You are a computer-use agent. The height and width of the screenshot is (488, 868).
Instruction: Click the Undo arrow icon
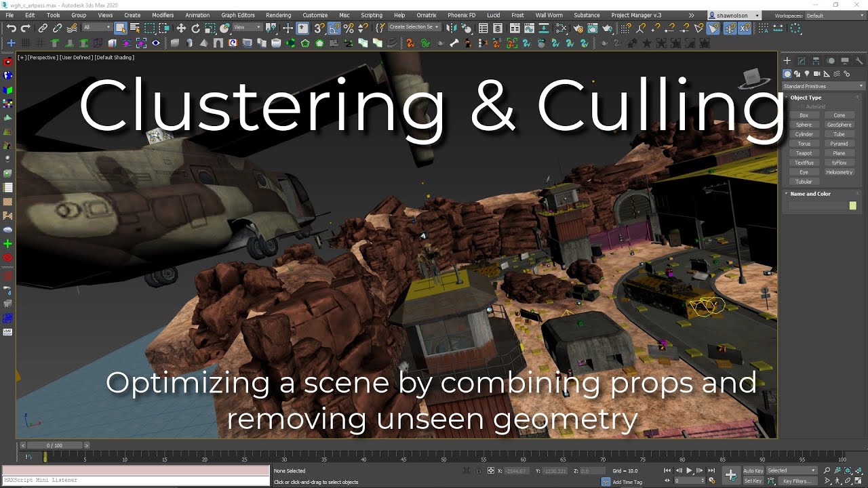(x=12, y=28)
